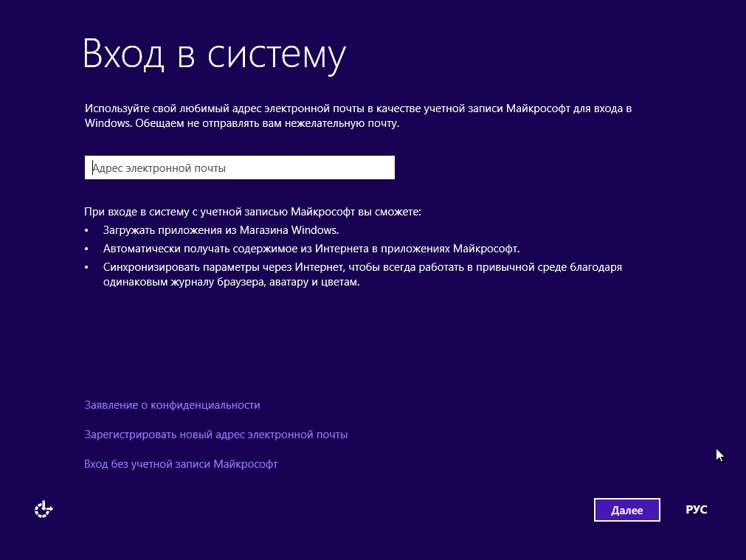Open Заявление о конфиденциальности link
The image size is (746, 560).
tap(172, 405)
